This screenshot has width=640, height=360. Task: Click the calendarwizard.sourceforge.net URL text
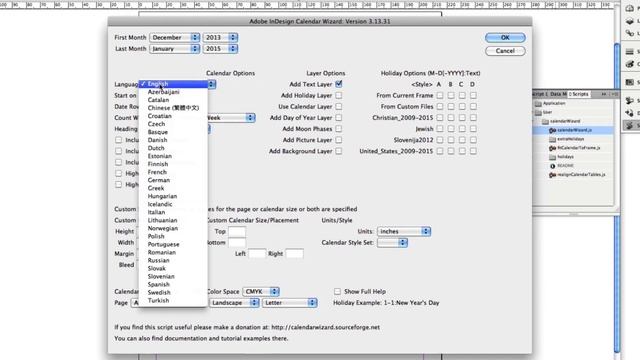[325, 327]
